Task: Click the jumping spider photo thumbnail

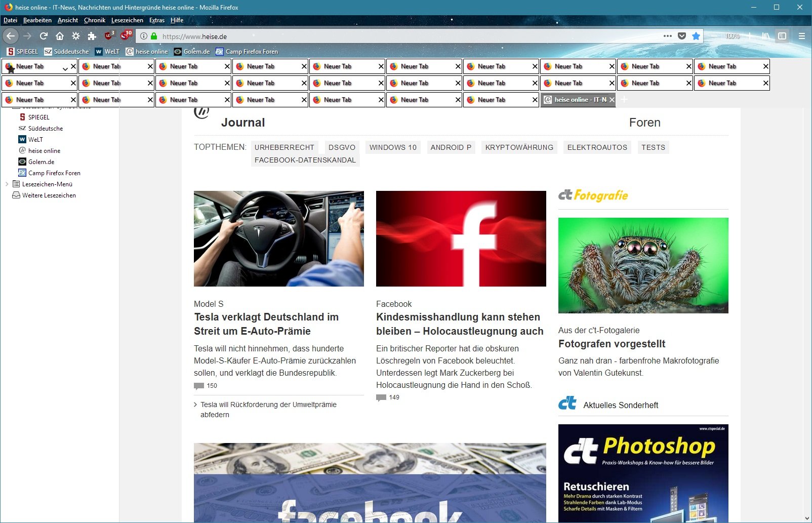Action: [x=643, y=265]
